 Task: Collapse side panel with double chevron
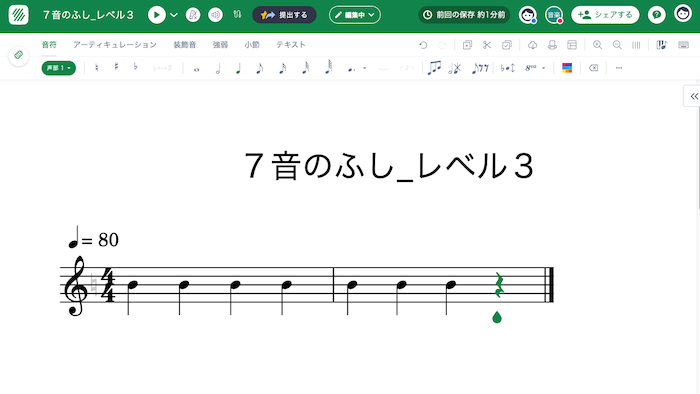click(x=694, y=96)
